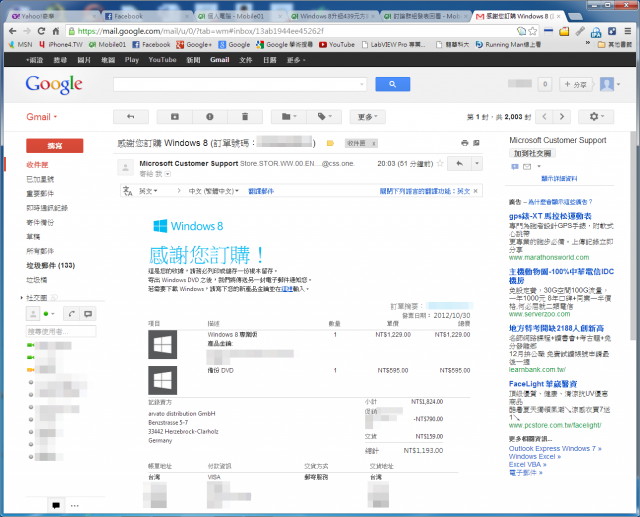Open the bookmarks bar overflow chevron
The image size is (640, 517).
(x=587, y=44)
